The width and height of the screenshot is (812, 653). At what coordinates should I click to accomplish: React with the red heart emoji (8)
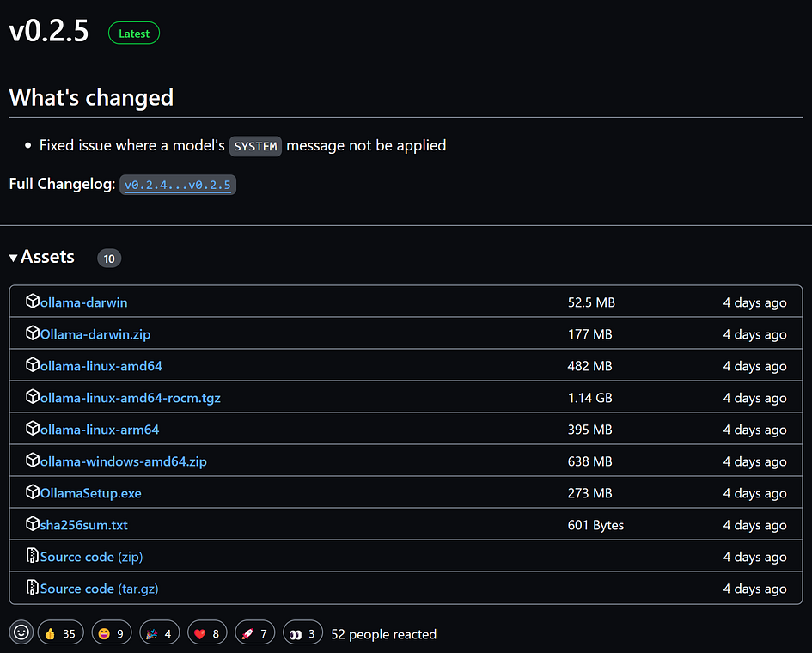pyautogui.click(x=207, y=632)
